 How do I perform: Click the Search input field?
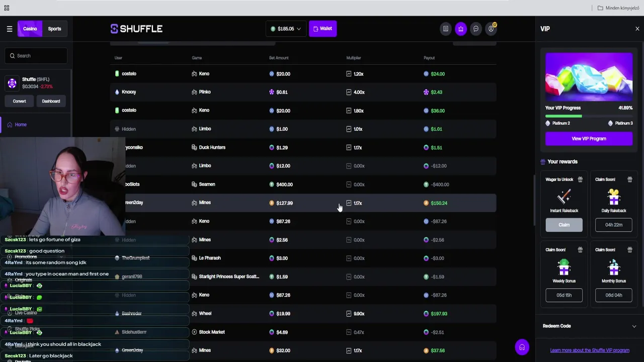36,56
